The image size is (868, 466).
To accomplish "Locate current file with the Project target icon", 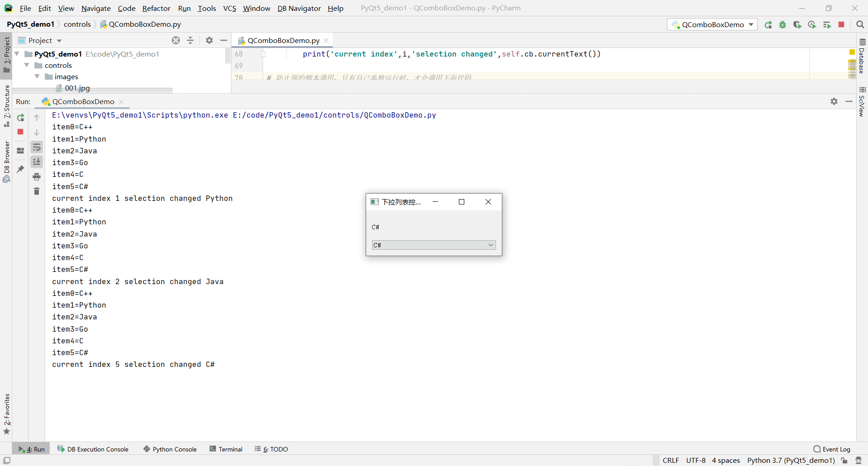I will pos(176,40).
